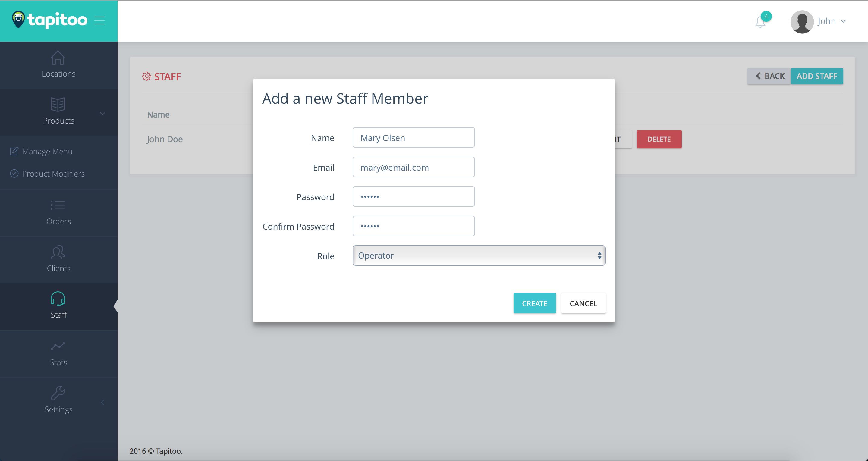This screenshot has width=868, height=461.
Task: Cancel the new staff dialog
Action: pyautogui.click(x=583, y=303)
